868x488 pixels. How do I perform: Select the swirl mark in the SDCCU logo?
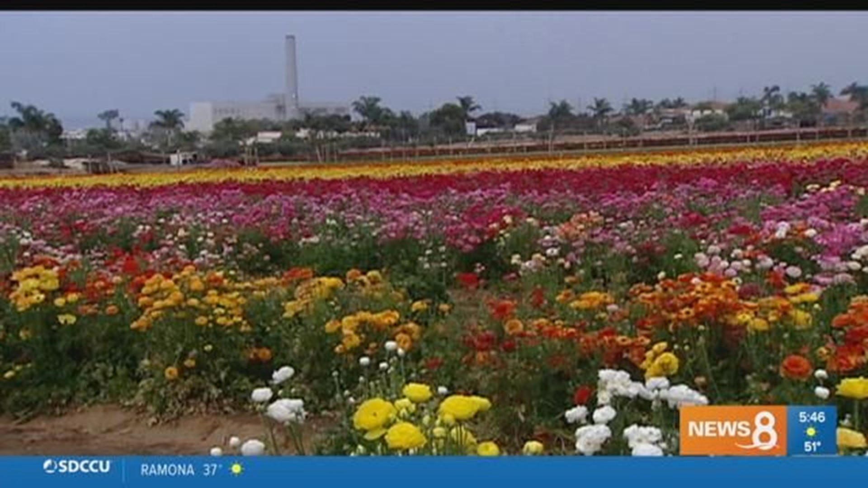click(49, 467)
